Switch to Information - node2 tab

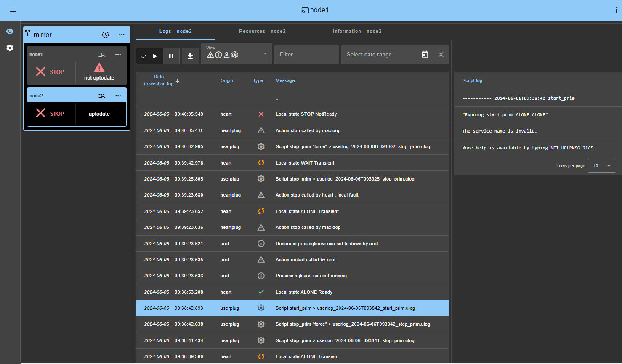(x=357, y=31)
